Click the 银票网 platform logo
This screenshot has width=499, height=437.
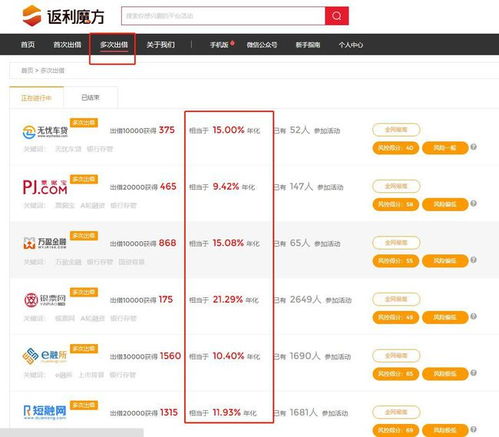[45, 299]
